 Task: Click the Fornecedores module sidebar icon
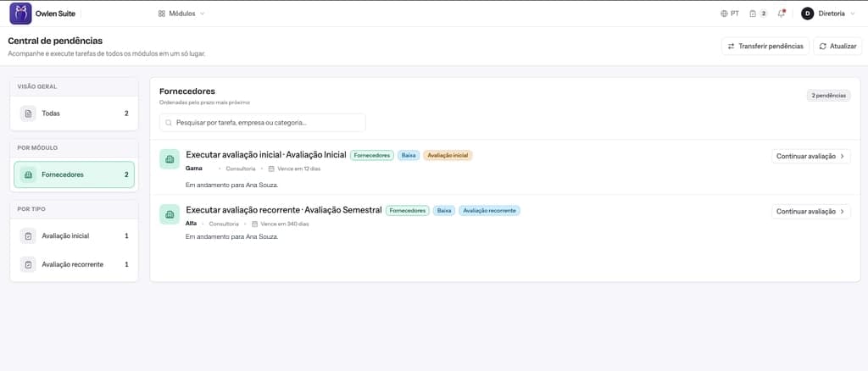tap(28, 174)
